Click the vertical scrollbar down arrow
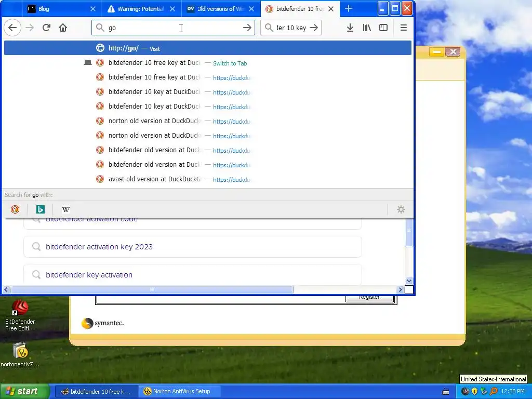Image resolution: width=532 pixels, height=399 pixels. [409, 281]
